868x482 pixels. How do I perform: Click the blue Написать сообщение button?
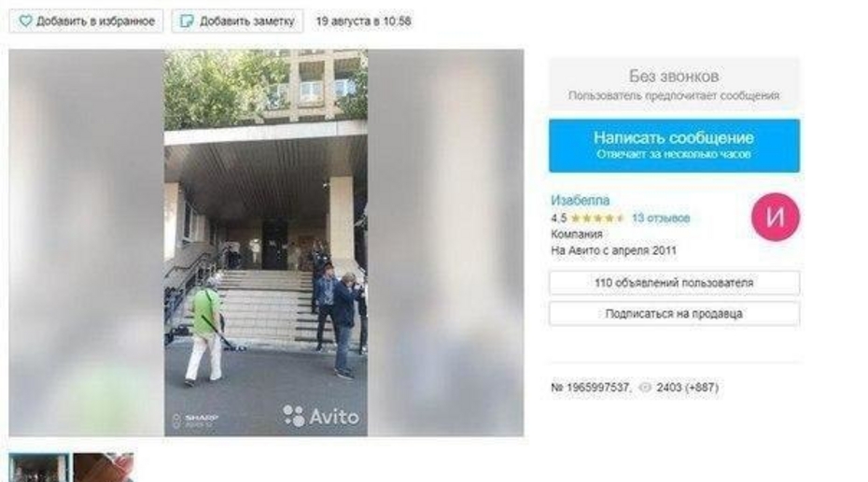(x=674, y=145)
